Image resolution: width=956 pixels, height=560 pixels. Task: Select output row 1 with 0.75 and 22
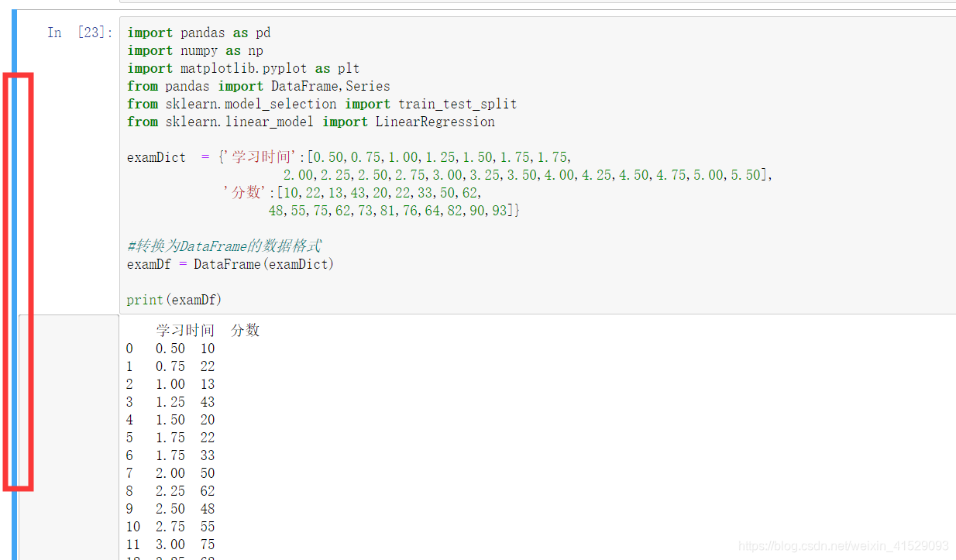170,366
